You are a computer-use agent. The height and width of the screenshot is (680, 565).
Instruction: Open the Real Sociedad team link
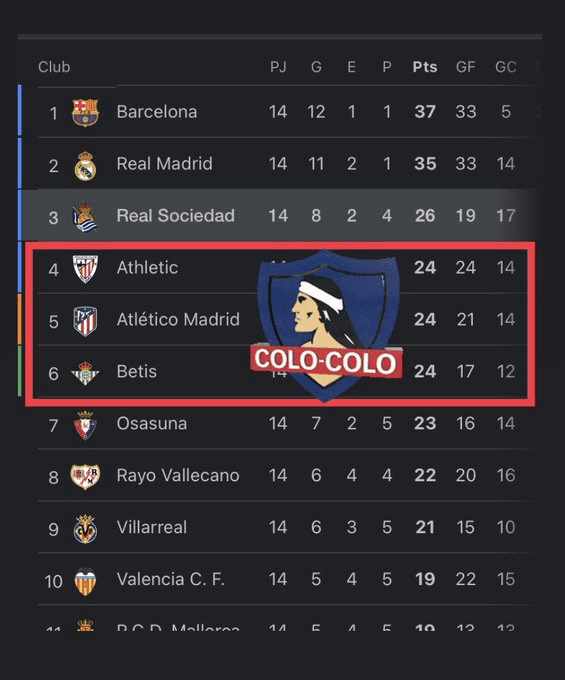click(x=176, y=216)
